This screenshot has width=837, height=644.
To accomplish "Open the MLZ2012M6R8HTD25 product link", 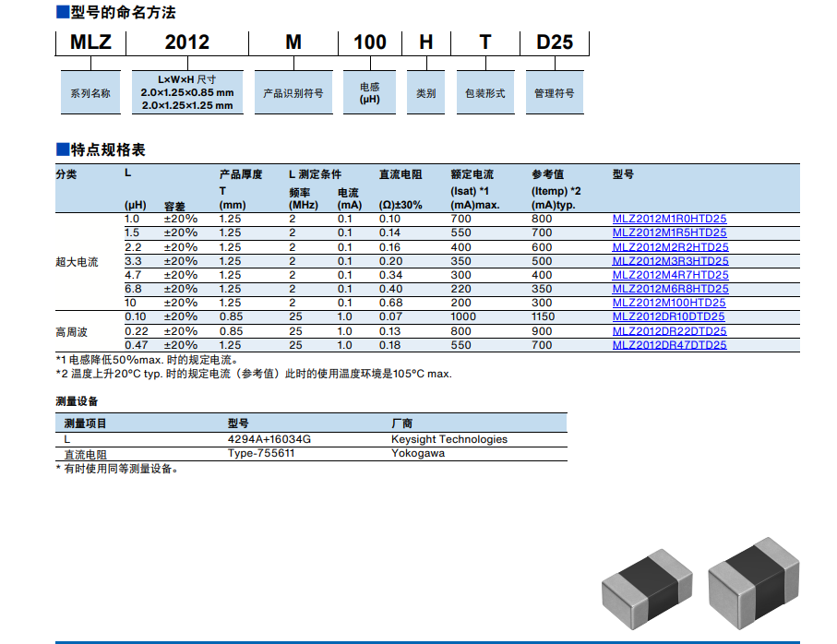I will (x=670, y=289).
